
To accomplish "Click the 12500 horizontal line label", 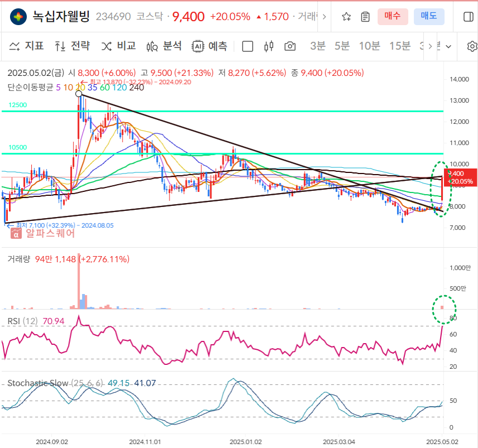I will tap(18, 105).
